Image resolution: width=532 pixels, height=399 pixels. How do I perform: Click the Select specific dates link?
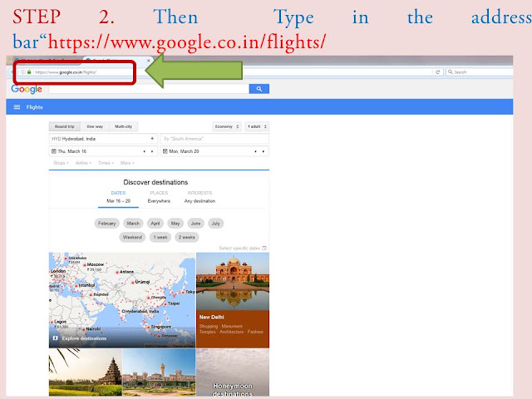(239, 248)
